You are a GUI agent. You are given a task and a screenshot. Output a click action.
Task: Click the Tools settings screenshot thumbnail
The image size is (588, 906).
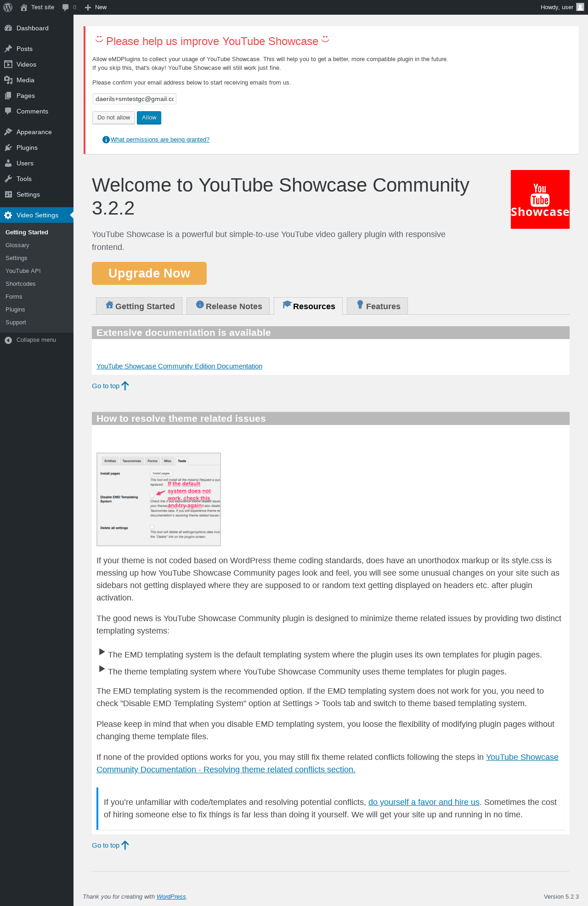coord(158,499)
